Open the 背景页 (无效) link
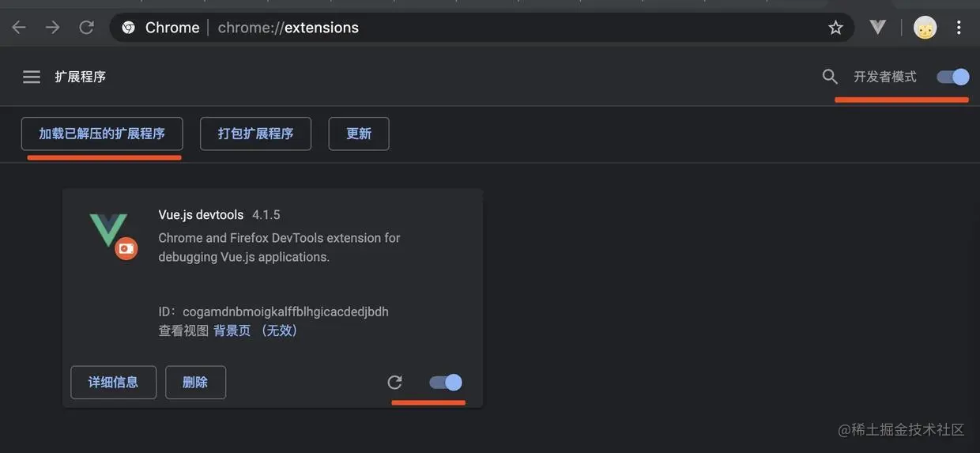 255,330
